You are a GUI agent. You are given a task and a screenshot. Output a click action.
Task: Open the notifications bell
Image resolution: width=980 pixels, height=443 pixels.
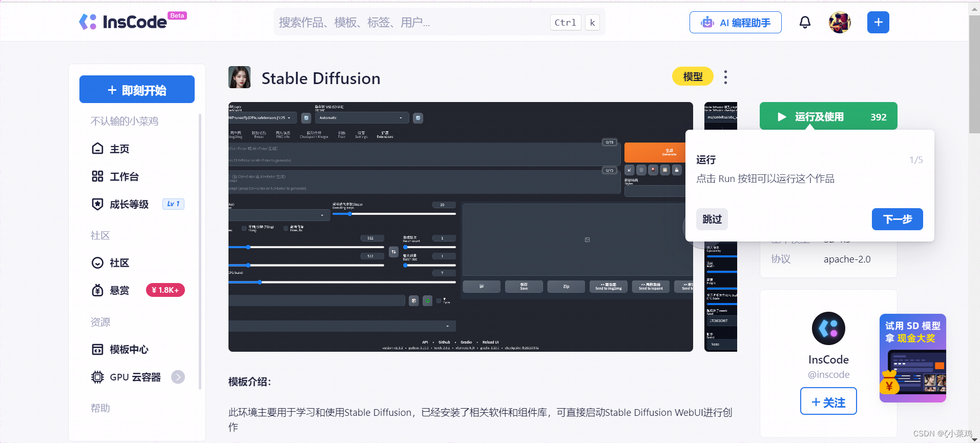point(805,22)
